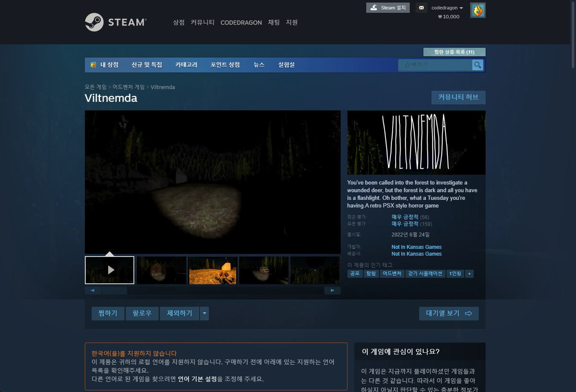Screen dimensions: 576x392
Task: Open the 채팅 menu
Action: (274, 22)
